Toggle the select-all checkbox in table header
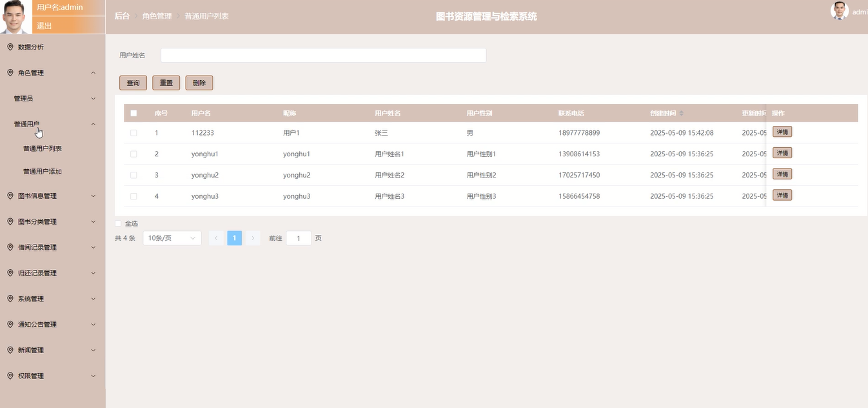Image resolution: width=868 pixels, height=408 pixels. coord(133,113)
